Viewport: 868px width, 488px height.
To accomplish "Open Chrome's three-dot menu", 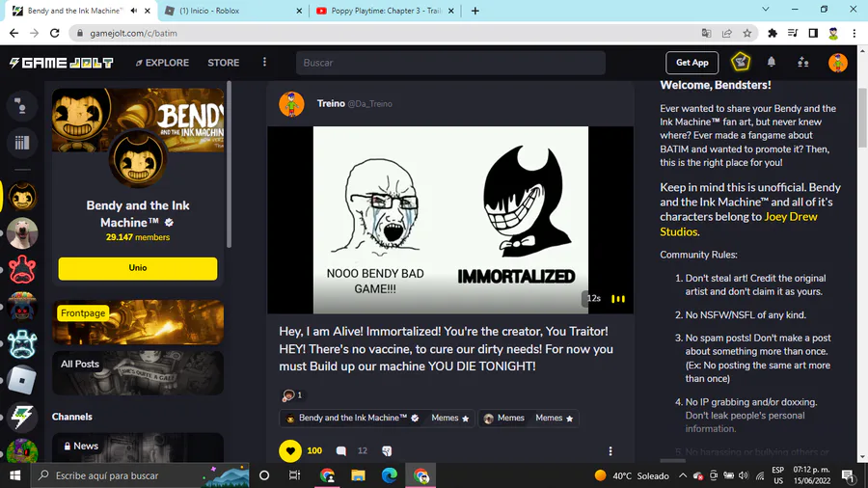I will pos(854,33).
